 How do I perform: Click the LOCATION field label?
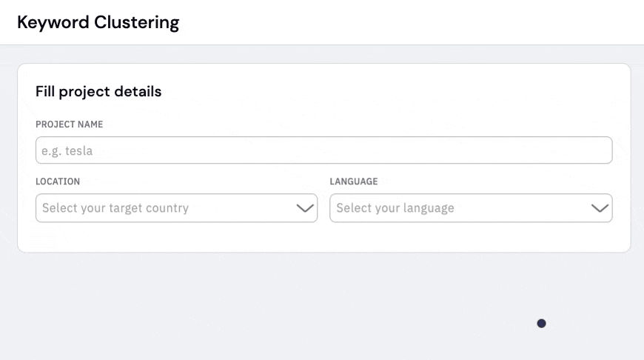[x=58, y=181]
